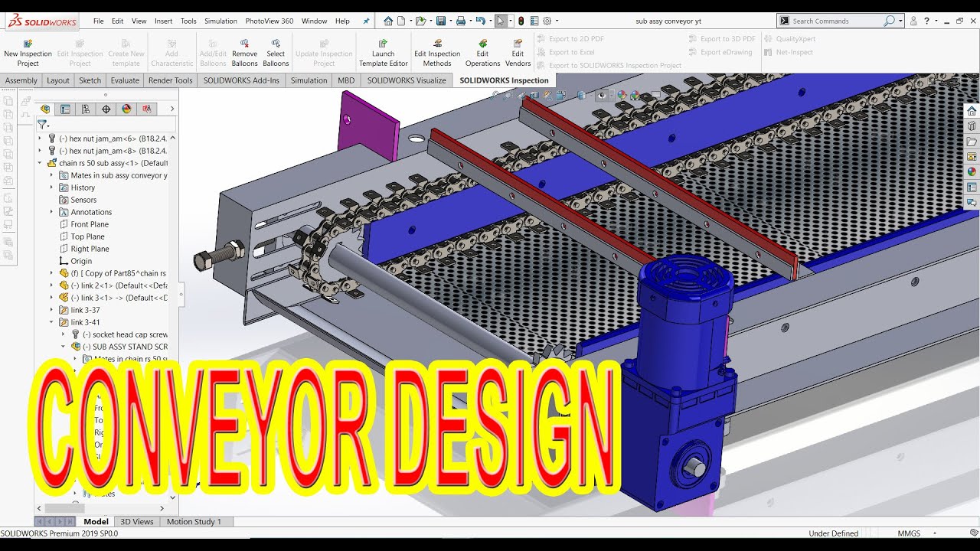Expand Mates in sub assy conveyor folder

pos(52,175)
